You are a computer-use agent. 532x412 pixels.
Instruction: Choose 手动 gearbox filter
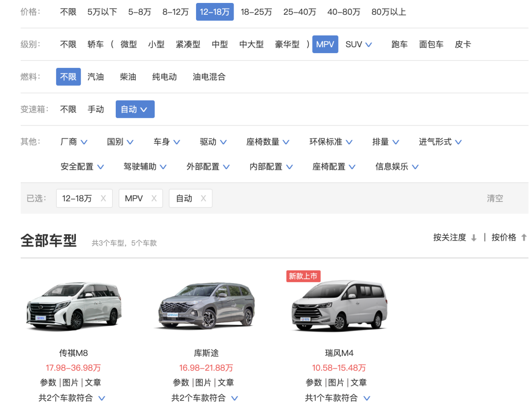(96, 109)
